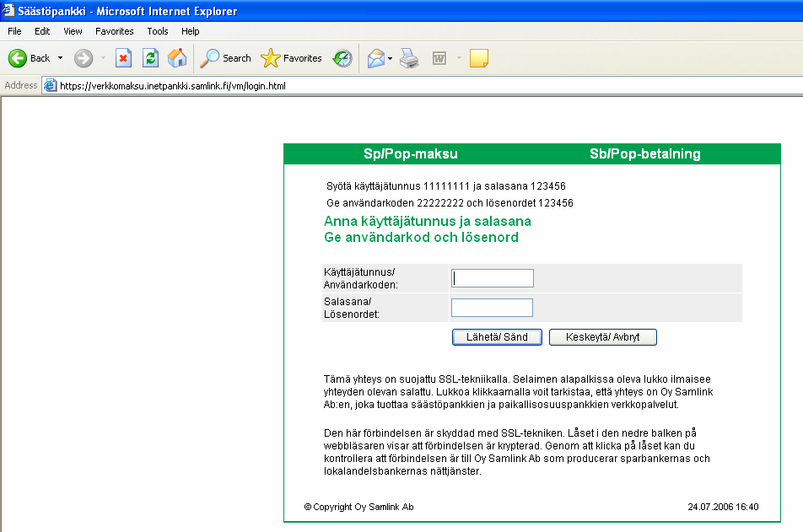
Task: Click the "© Copyright Oy Samlink Ab" footer text
Action: click(358, 507)
